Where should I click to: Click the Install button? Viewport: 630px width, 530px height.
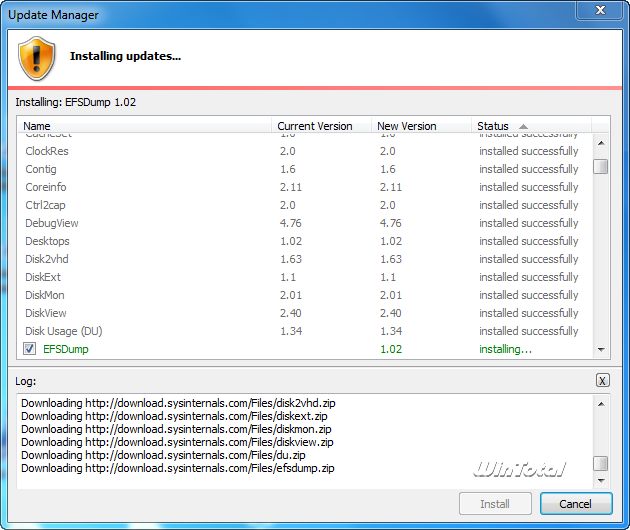click(x=495, y=504)
